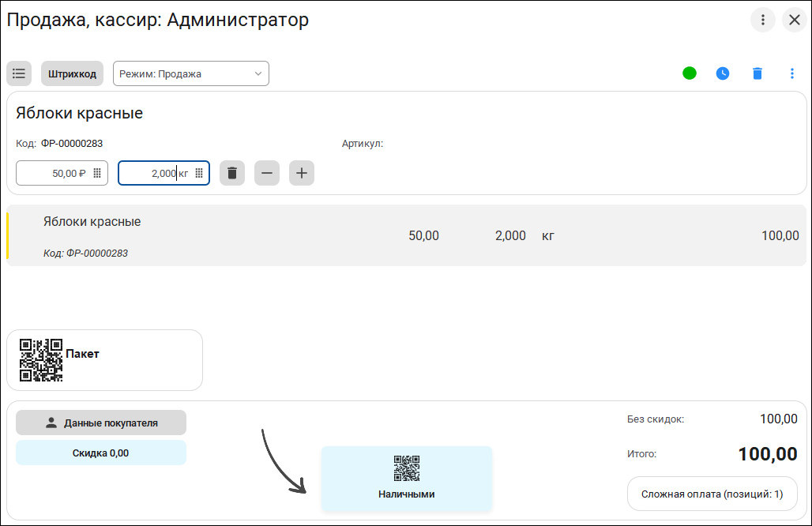The height and width of the screenshot is (526, 812).
Task: Open the Режим: Продажа dropdown
Action: click(x=191, y=73)
